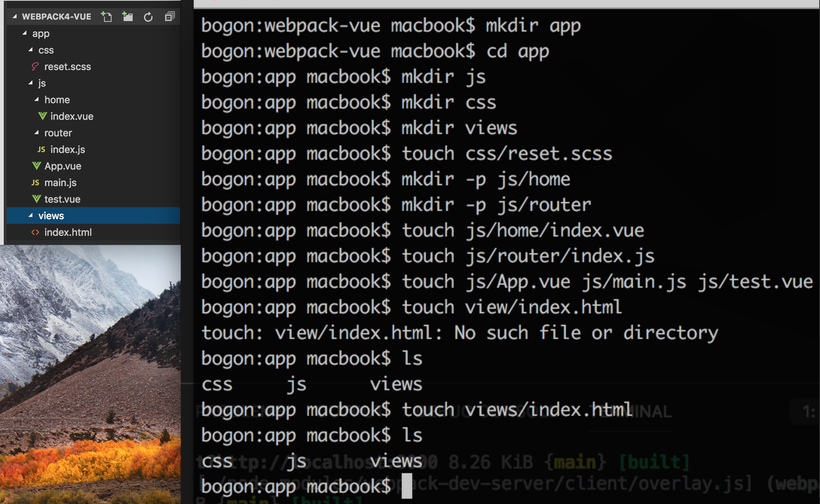Collapse the home folder

tap(37, 99)
